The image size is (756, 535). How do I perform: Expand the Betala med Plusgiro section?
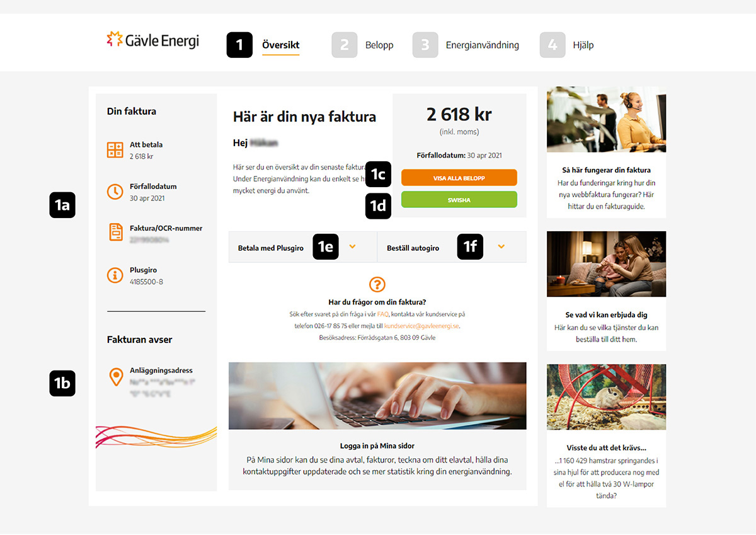[302, 247]
